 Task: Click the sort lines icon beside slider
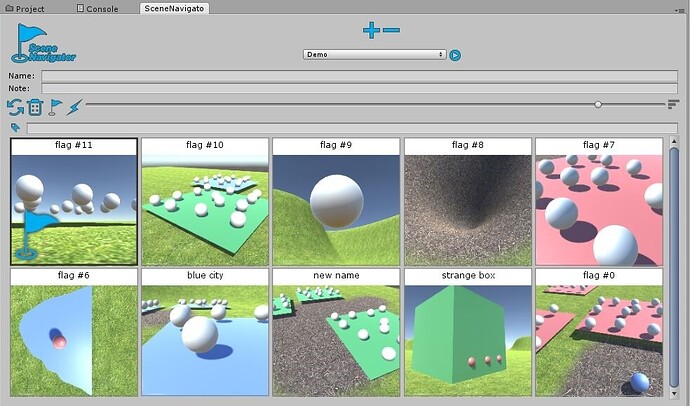coord(673,104)
